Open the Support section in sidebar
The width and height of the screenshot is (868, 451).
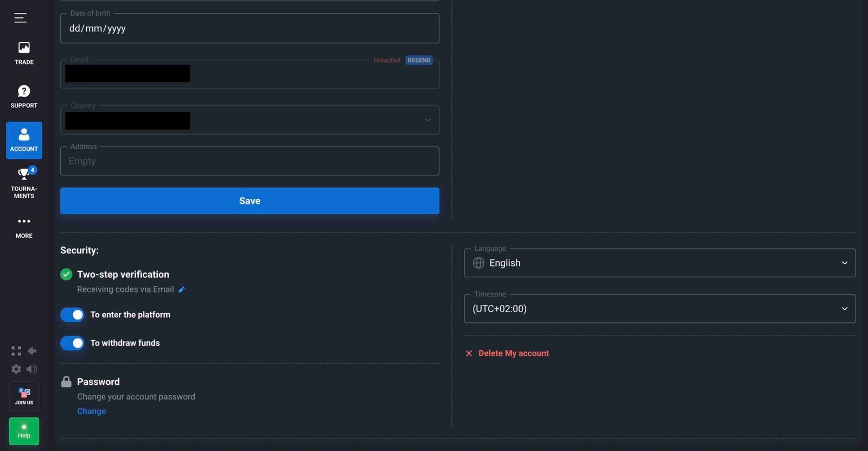click(24, 97)
